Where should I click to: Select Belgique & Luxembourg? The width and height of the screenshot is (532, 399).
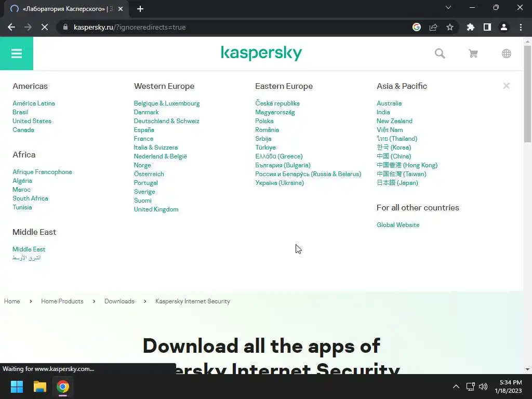[x=167, y=103]
